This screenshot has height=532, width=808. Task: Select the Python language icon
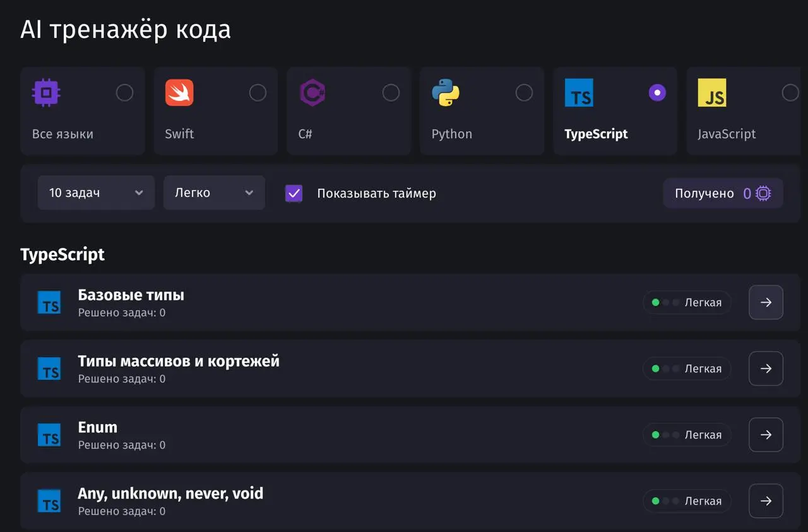(x=446, y=92)
